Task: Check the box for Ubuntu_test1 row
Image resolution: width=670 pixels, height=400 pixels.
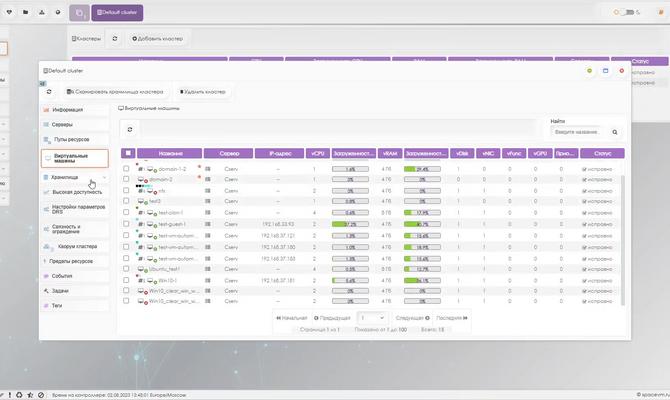Action: pos(126,269)
